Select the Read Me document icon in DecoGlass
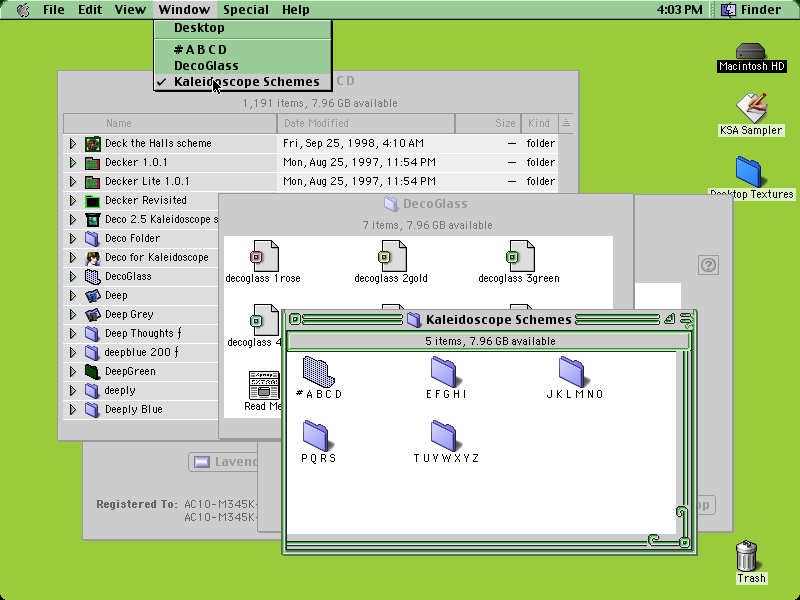The width and height of the screenshot is (800, 600). point(264,385)
